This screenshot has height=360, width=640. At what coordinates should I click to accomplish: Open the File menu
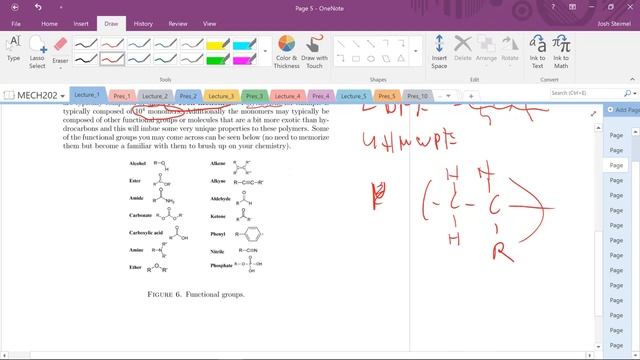coord(16,24)
